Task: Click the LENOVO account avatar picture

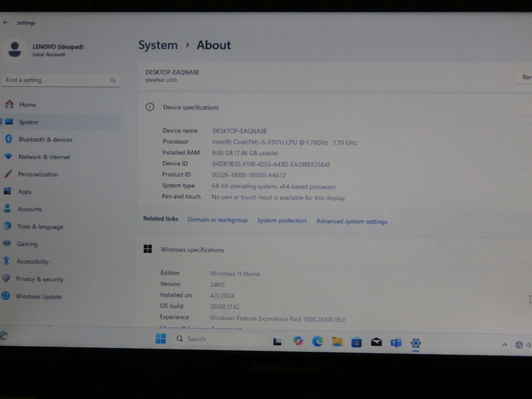Action: (x=14, y=49)
